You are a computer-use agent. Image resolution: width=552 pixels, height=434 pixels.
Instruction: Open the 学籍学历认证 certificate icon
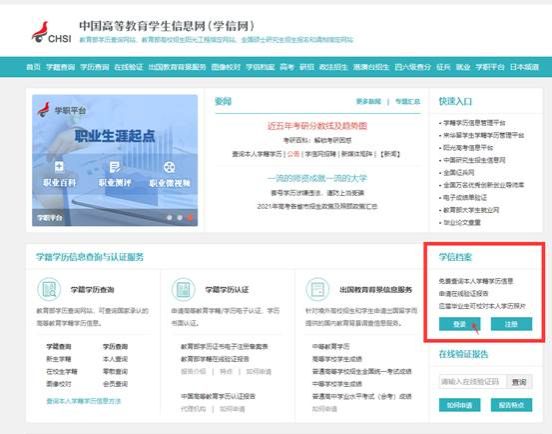183,289
